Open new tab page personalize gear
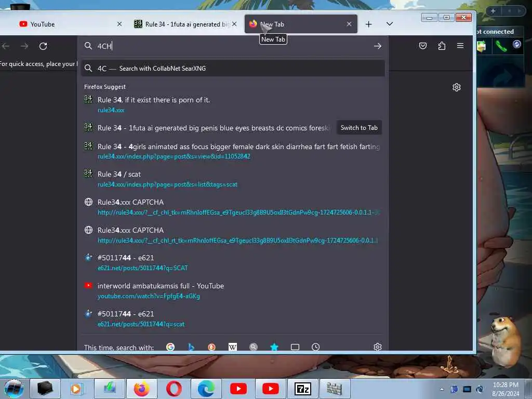Viewport: 532px width, 399px height. [457, 87]
